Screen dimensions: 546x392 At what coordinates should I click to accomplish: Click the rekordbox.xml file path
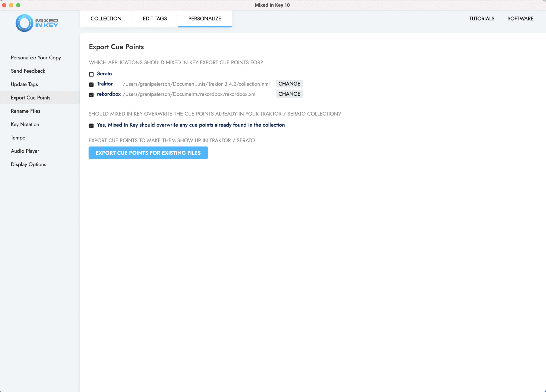click(190, 94)
